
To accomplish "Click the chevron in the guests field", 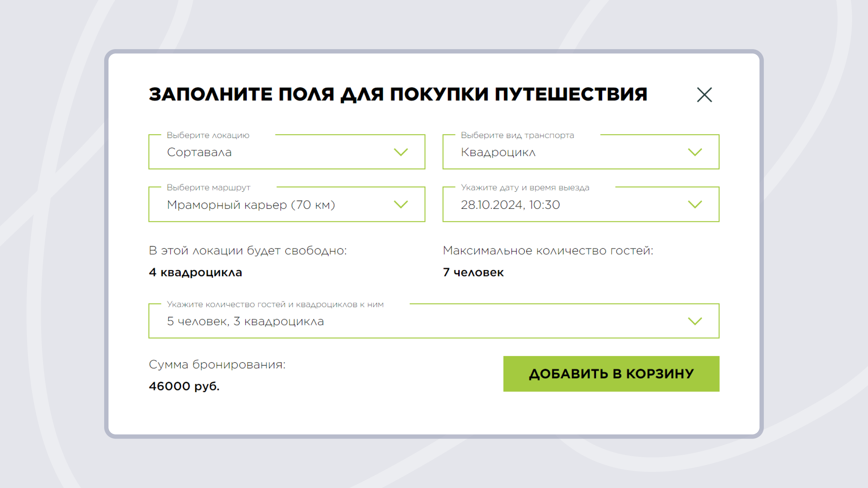I will [694, 321].
